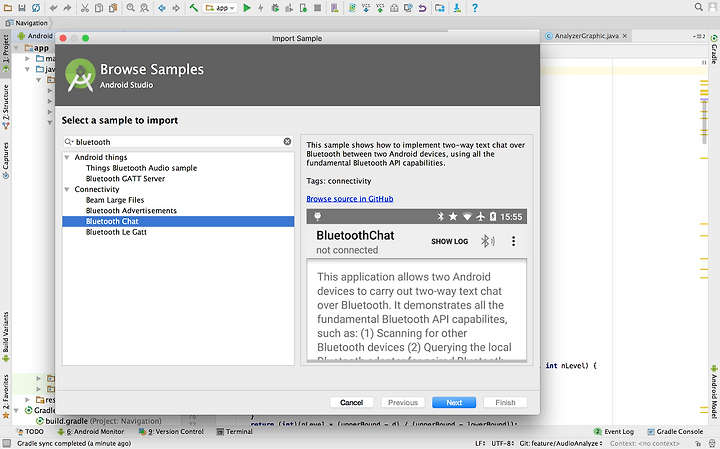
Task: Open the Gradle side panel tab
Action: (x=714, y=50)
